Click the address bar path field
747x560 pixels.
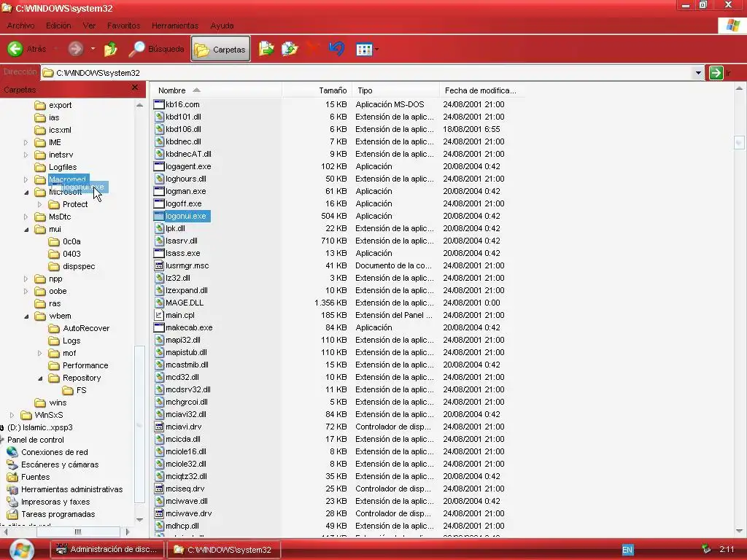click(366, 73)
